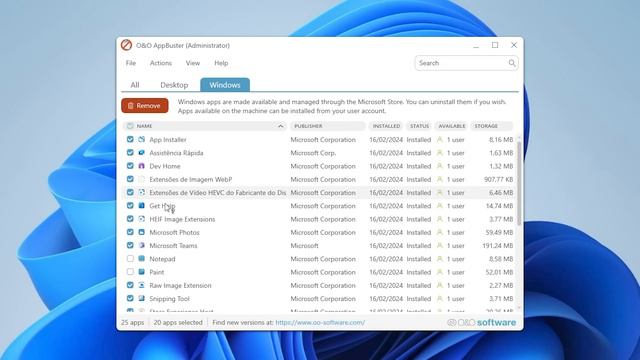The height and width of the screenshot is (360, 640).
Task: Click the Dev Home app icon
Action: 142,166
